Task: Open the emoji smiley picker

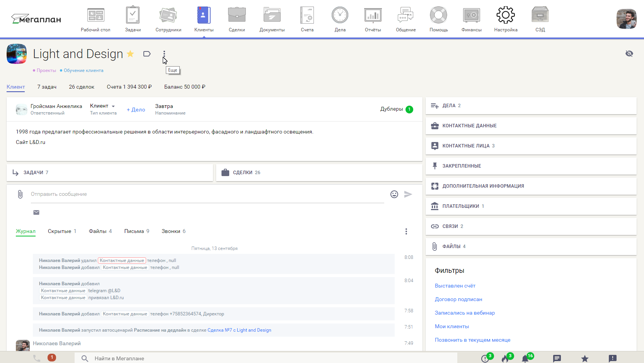Action: tap(394, 194)
